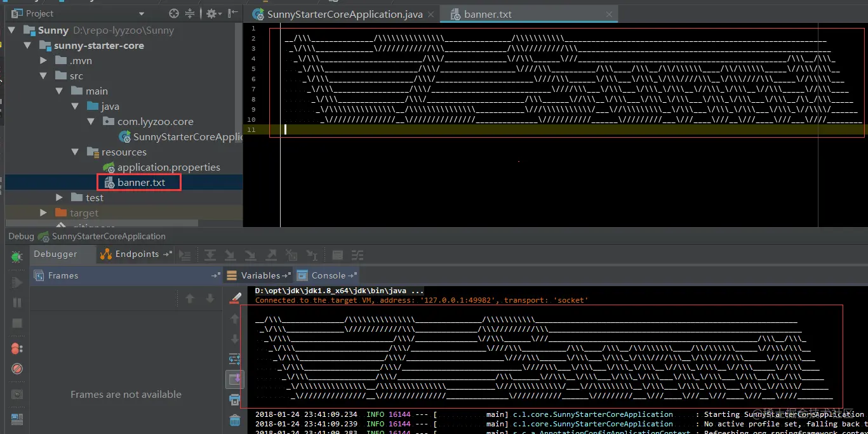Collapse the resources folder

click(74, 152)
